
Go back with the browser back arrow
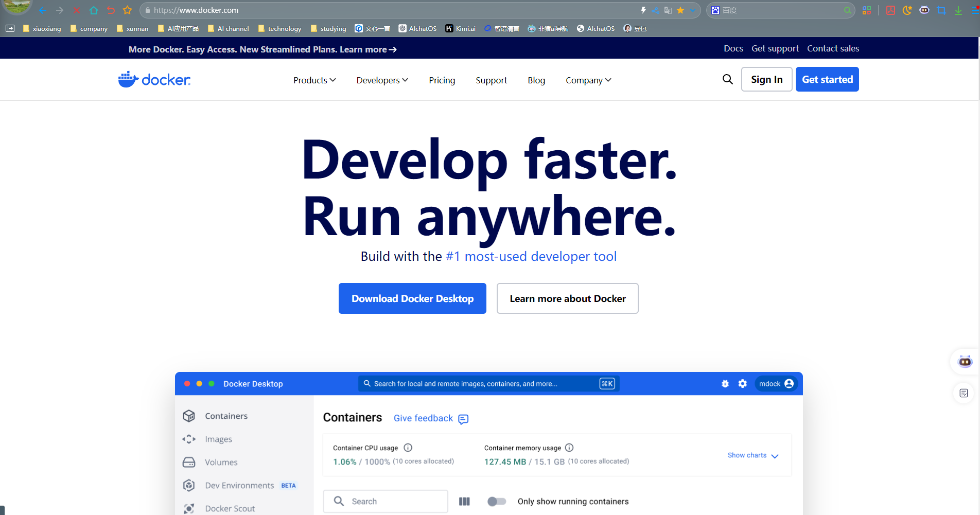(43, 10)
